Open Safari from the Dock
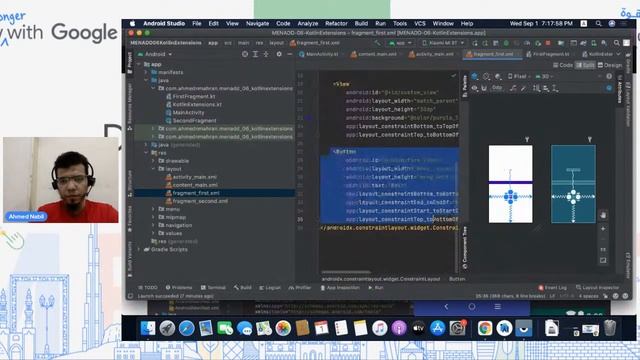 click(x=187, y=328)
